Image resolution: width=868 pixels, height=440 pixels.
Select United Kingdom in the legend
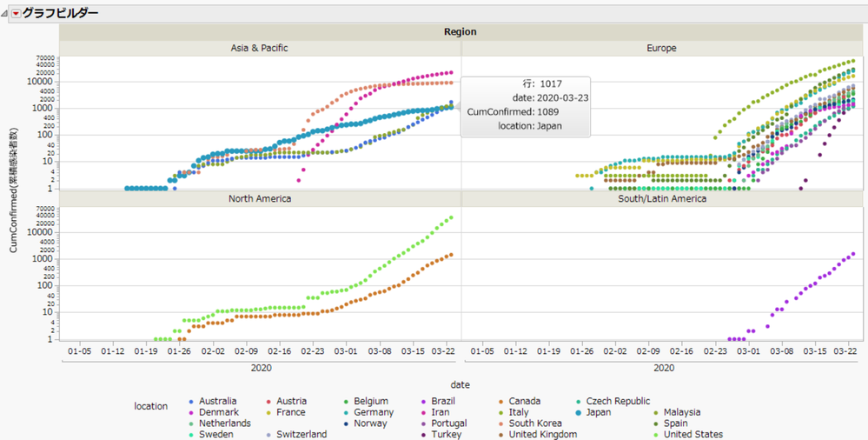(x=543, y=435)
